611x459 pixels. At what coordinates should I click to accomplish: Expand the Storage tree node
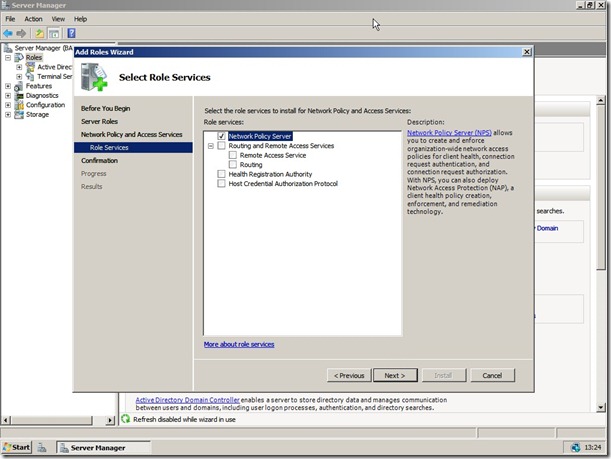pyautogui.click(x=8, y=115)
